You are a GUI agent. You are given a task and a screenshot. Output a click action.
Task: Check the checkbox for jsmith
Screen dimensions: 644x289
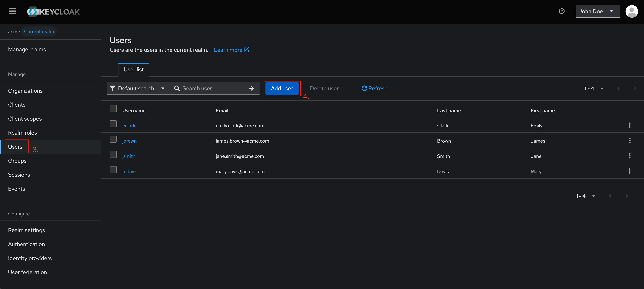(113, 154)
